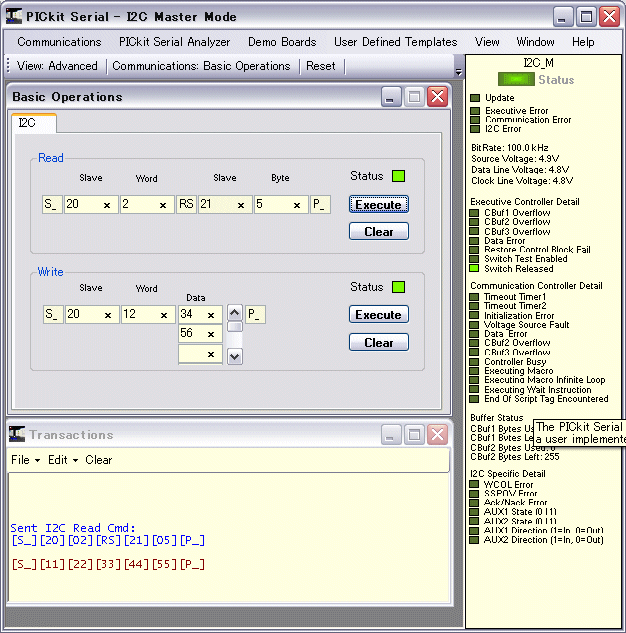Image resolution: width=626 pixels, height=633 pixels.
Task: Click the Switch Test Enabled indicator
Action: click(x=474, y=259)
